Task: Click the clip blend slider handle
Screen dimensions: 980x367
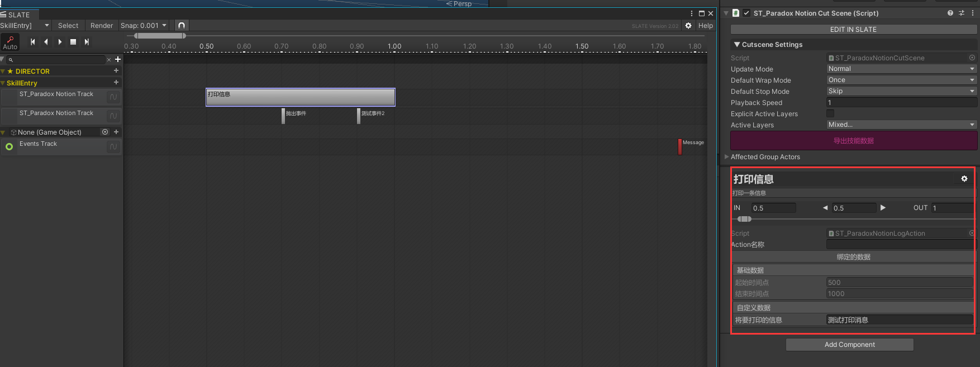Action: [x=744, y=219]
